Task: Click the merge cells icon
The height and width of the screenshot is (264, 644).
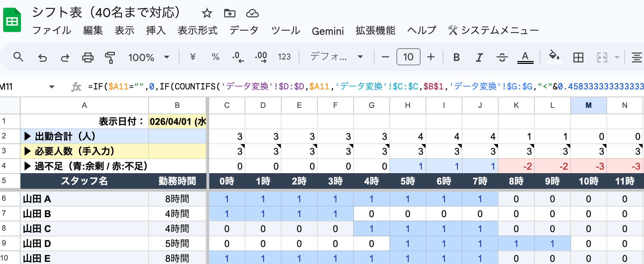Action: [x=602, y=57]
